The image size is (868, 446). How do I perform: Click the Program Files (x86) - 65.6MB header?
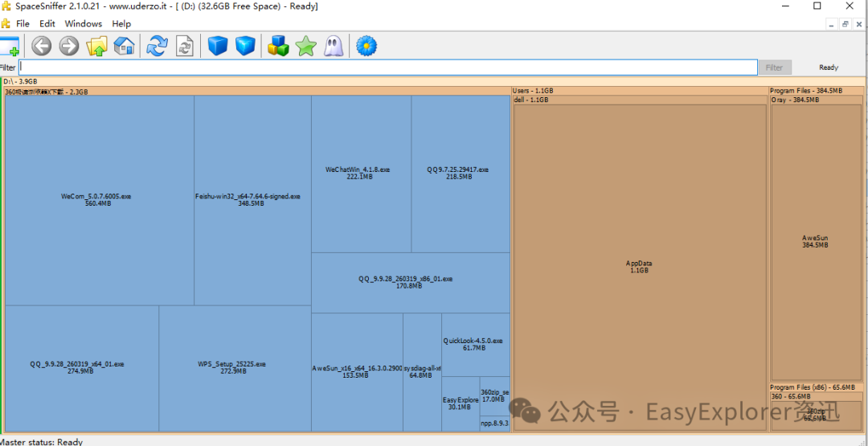coord(816,387)
